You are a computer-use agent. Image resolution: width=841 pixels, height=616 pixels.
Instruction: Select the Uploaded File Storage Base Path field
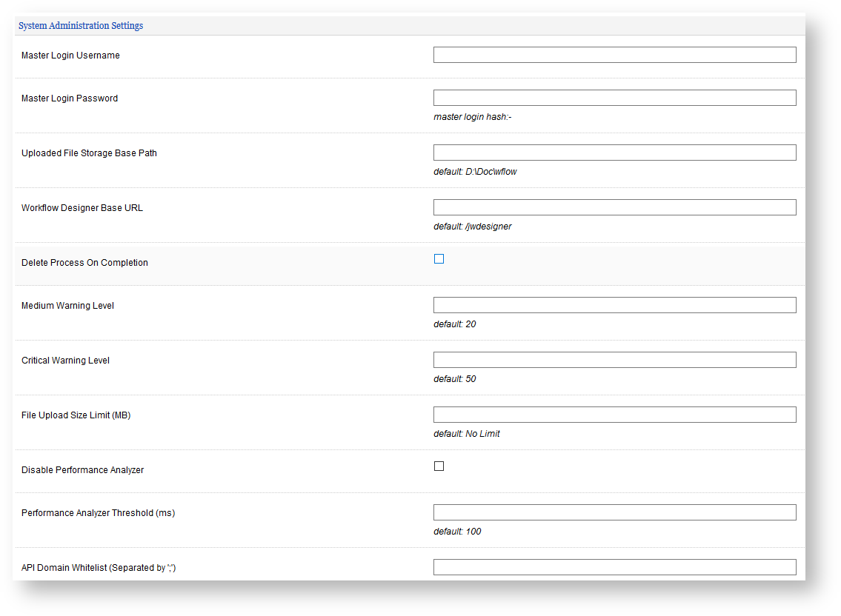(x=614, y=153)
